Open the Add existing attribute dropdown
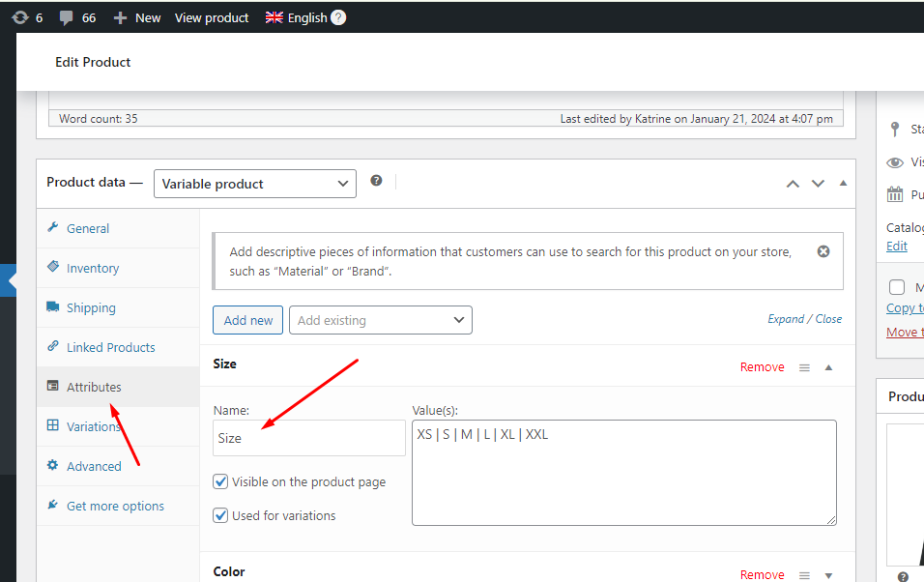 381,320
